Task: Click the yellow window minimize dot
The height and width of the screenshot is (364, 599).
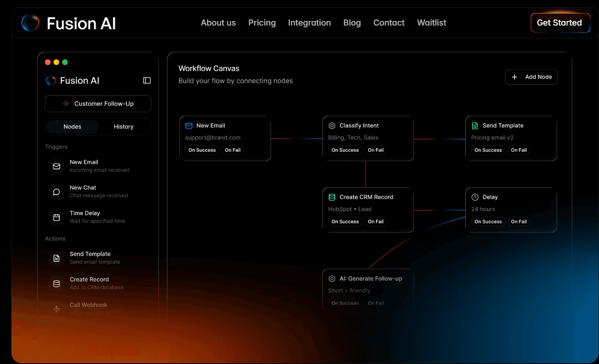Action: pos(56,62)
